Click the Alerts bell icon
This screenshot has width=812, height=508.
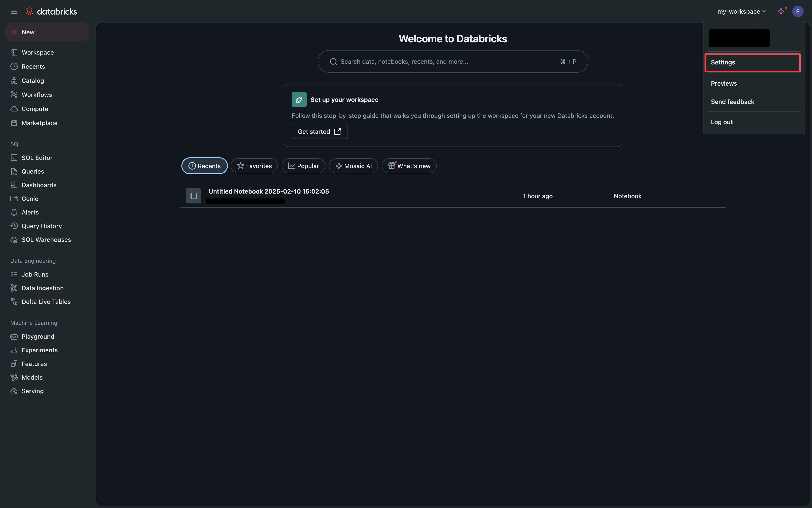(x=14, y=212)
